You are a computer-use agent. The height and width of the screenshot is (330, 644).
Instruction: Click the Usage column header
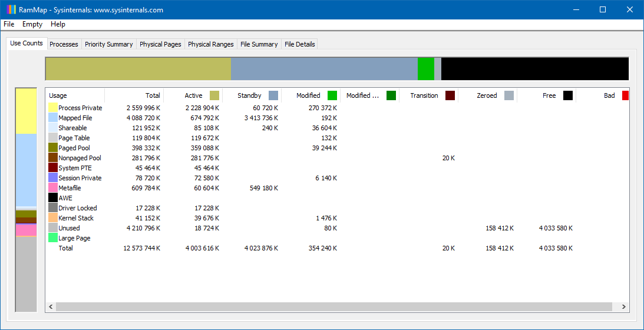[x=58, y=95]
